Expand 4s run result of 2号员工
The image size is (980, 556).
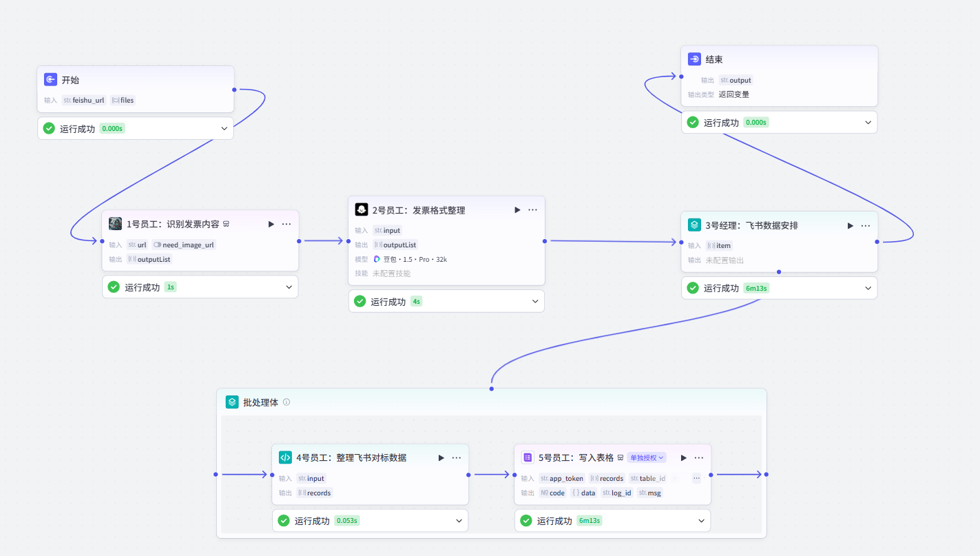coord(535,301)
